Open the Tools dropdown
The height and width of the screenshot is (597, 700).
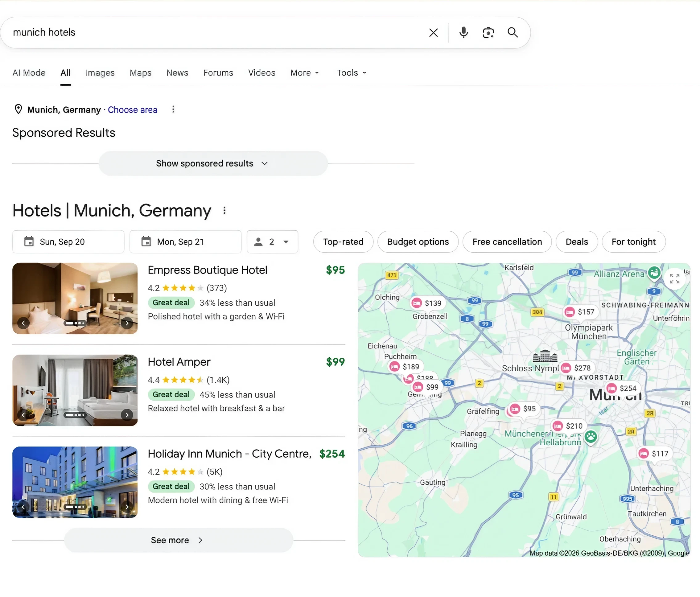coord(351,73)
